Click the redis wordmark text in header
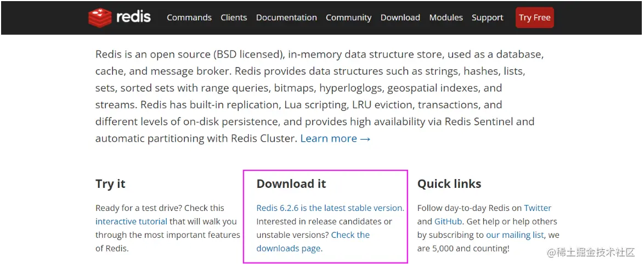Viewport: 644px width, 267px height. (133, 17)
